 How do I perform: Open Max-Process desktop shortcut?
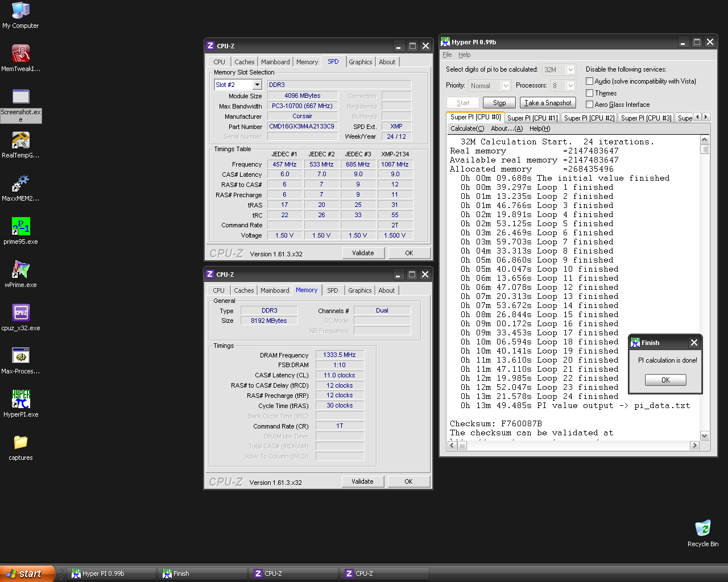(x=20, y=361)
